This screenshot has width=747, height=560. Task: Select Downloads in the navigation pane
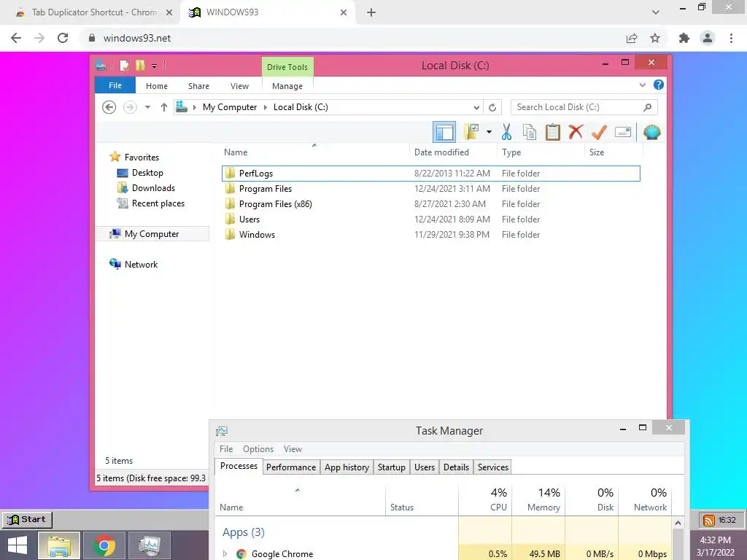tap(153, 188)
